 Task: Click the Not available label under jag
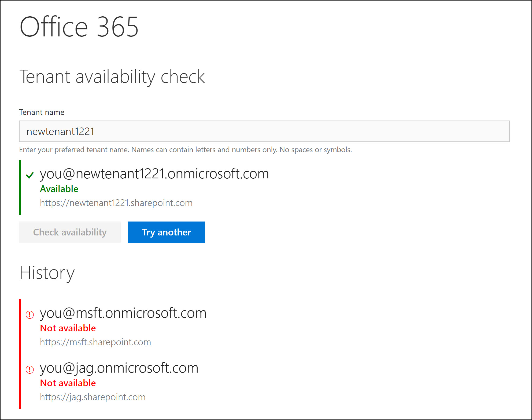tap(68, 383)
